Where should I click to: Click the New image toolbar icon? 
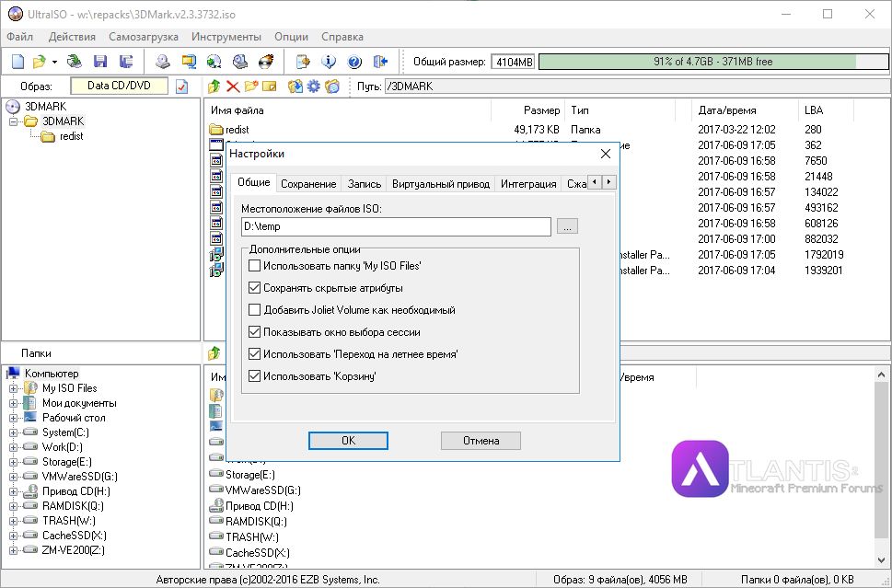click(x=18, y=62)
